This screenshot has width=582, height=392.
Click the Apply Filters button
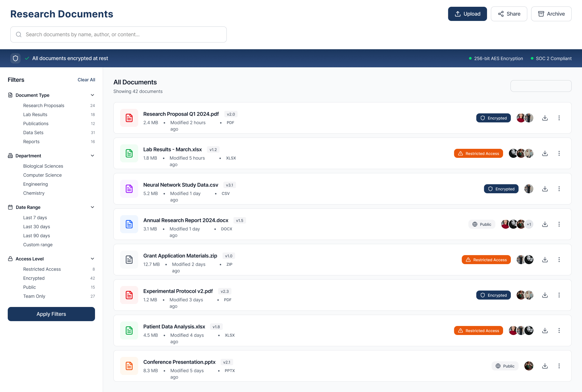pos(51,314)
